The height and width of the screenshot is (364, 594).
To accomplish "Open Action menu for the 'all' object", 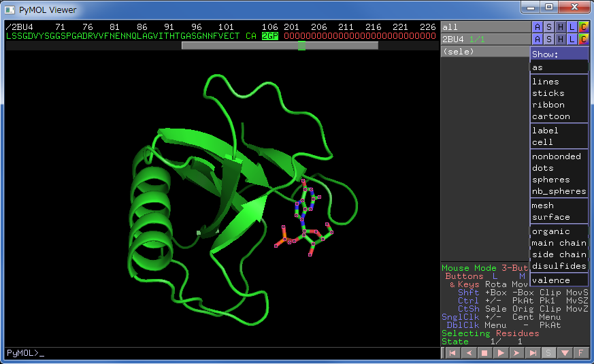I will pos(538,27).
